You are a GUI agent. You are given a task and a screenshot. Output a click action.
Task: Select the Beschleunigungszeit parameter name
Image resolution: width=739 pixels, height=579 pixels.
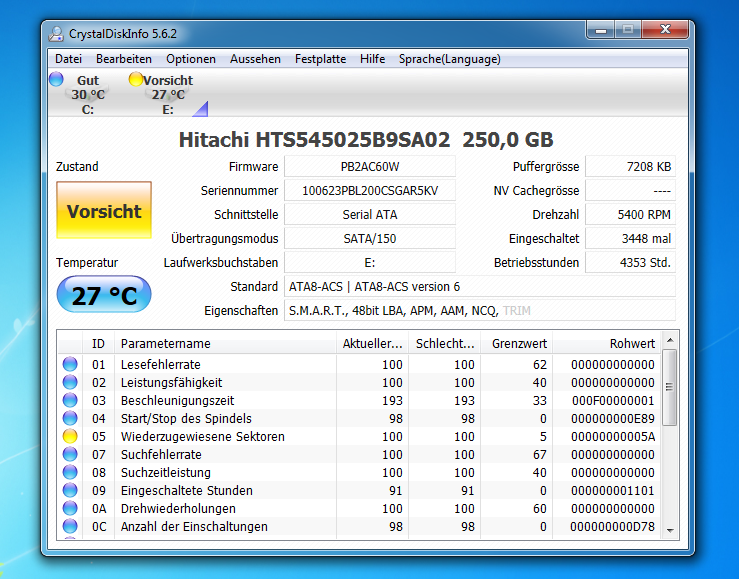[177, 401]
